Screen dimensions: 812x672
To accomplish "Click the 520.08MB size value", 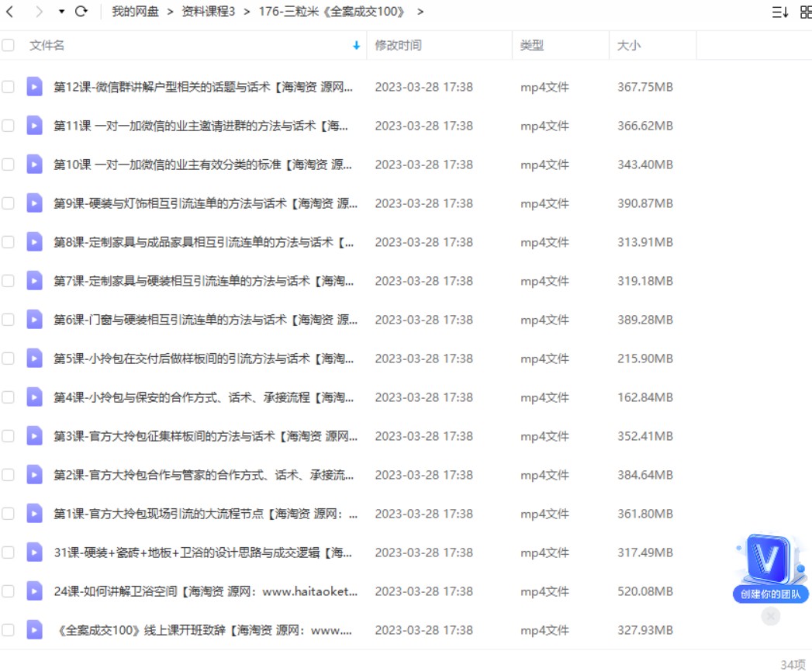I will (644, 591).
